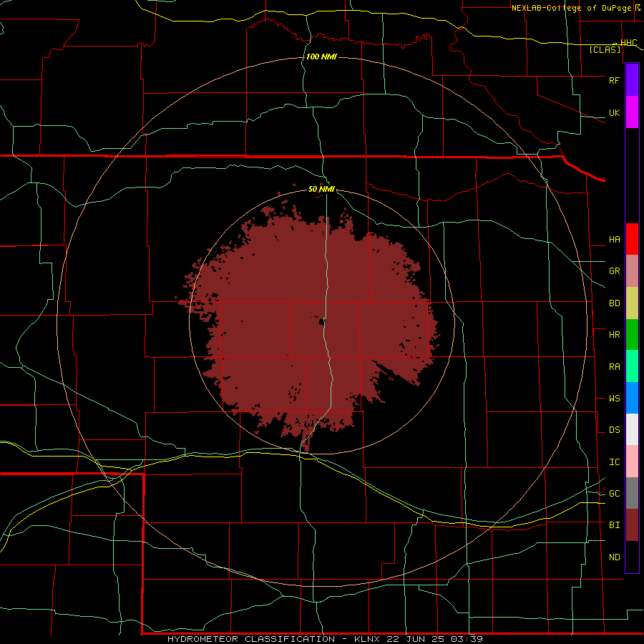This screenshot has height=644, width=644.
Task: Select the GC gray legend swatch
Action: click(x=632, y=493)
